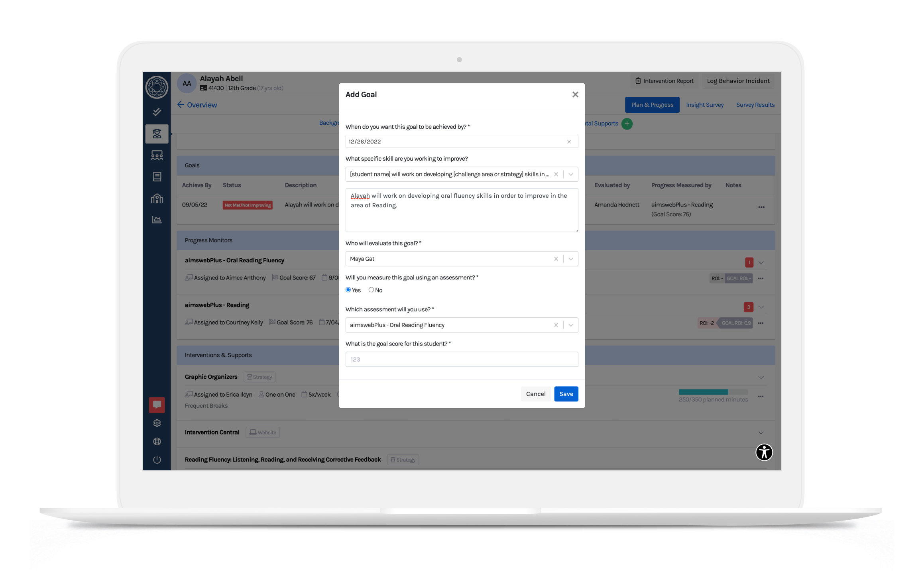Image resolution: width=924 pixels, height=572 pixels.
Task: Click the building/school icon in sidebar
Action: (x=157, y=199)
